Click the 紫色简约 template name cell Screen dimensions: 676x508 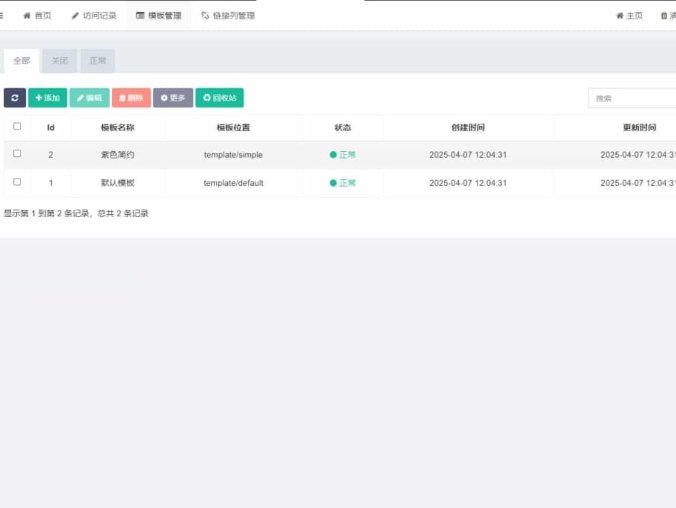pos(117,155)
